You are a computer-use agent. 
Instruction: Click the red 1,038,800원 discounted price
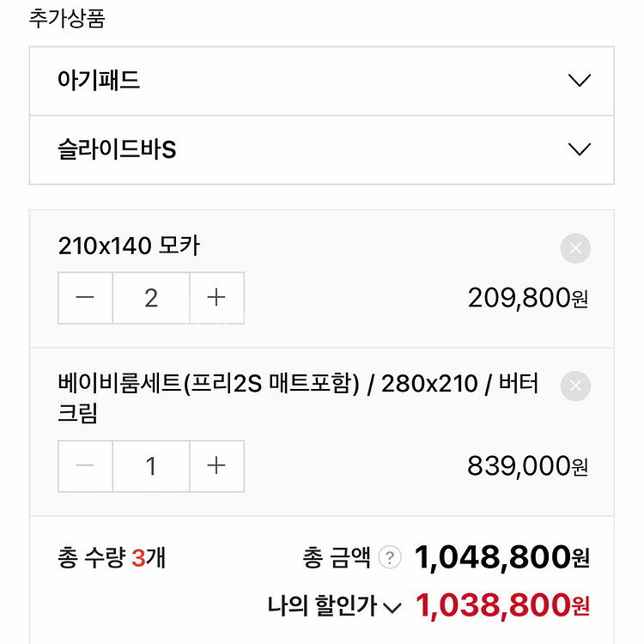pos(502,607)
